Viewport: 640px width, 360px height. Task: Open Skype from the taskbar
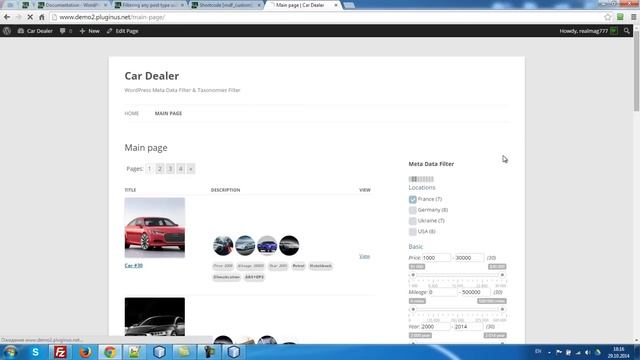pyautogui.click(x=36, y=352)
